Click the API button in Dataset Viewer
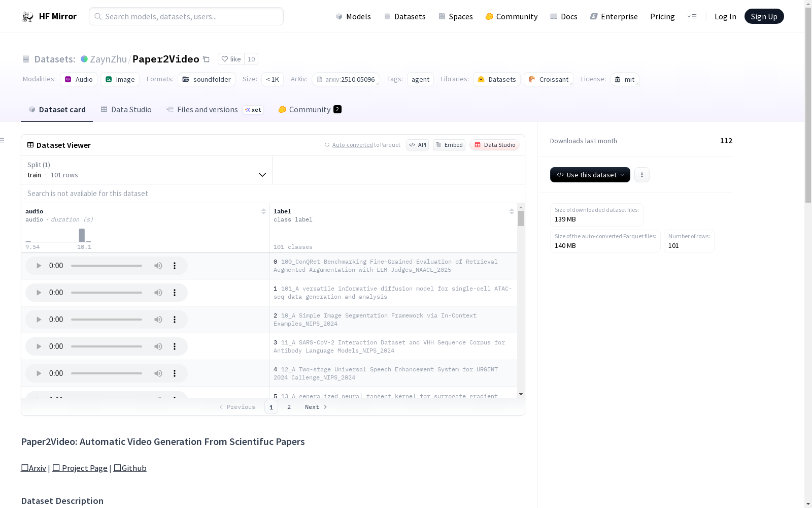Image resolution: width=812 pixels, height=508 pixels. point(418,145)
